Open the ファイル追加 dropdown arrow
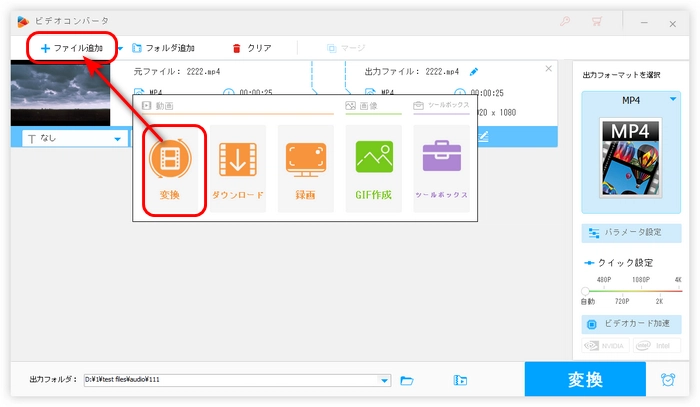This screenshot has width=700, height=407. [120, 48]
